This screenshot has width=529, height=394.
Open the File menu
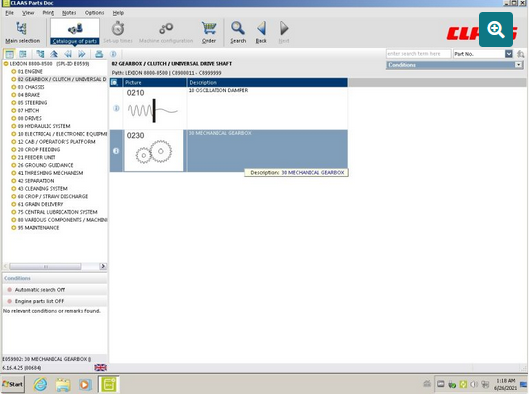(9, 13)
